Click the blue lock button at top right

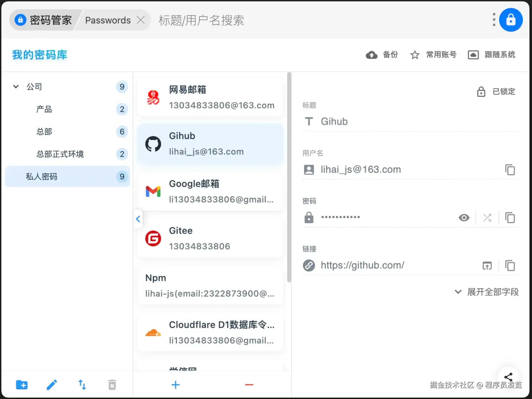click(511, 20)
